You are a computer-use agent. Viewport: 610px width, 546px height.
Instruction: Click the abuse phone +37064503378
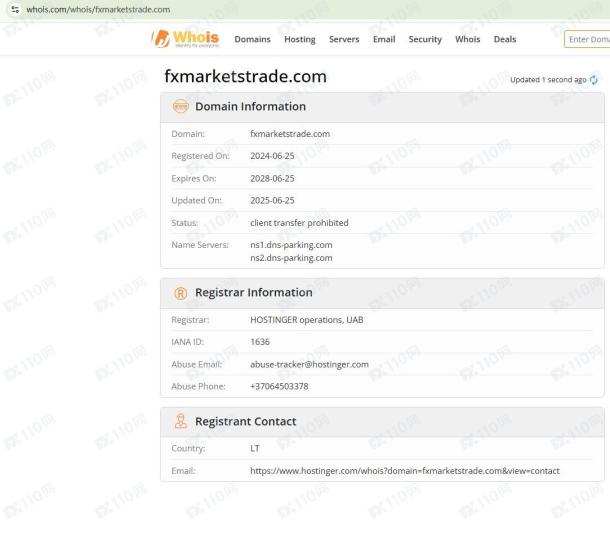click(x=279, y=386)
